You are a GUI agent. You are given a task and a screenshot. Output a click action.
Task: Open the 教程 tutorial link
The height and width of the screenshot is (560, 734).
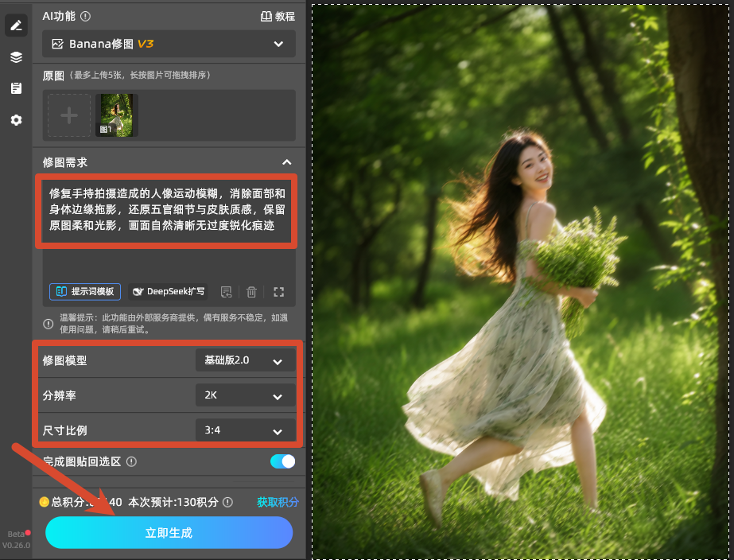tap(278, 17)
